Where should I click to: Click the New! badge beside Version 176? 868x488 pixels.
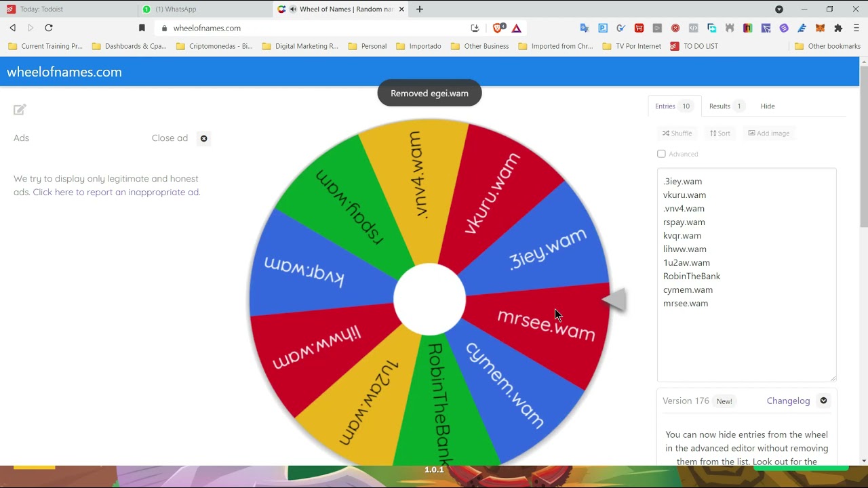click(724, 401)
